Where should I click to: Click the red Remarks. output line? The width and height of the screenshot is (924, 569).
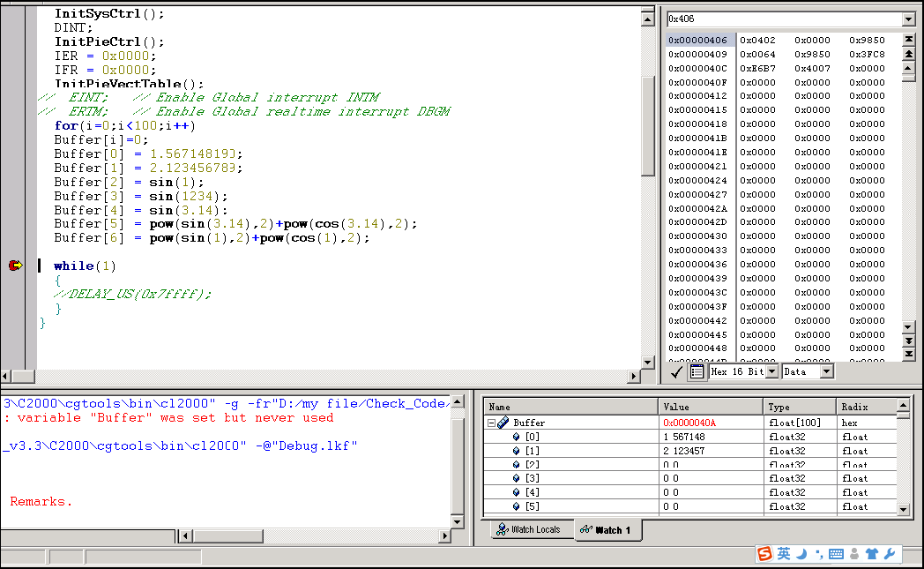point(41,502)
